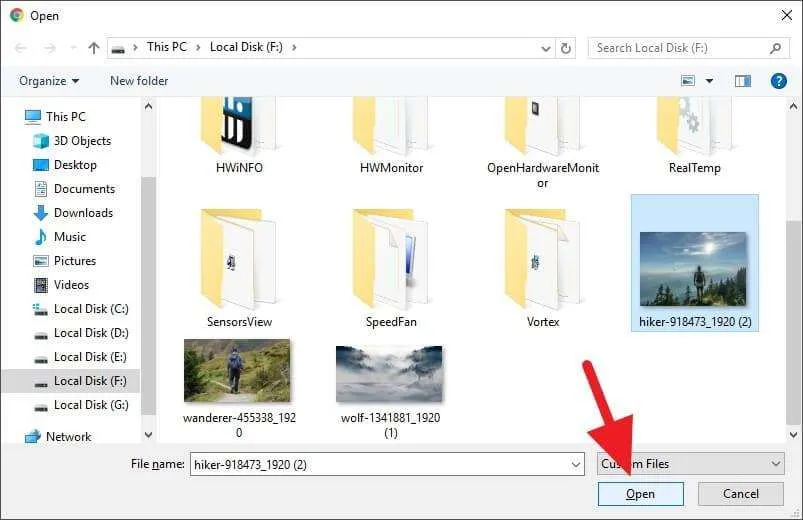Expand the address bar previous locations arrow
Screen dimensions: 803x520
(x=546, y=48)
